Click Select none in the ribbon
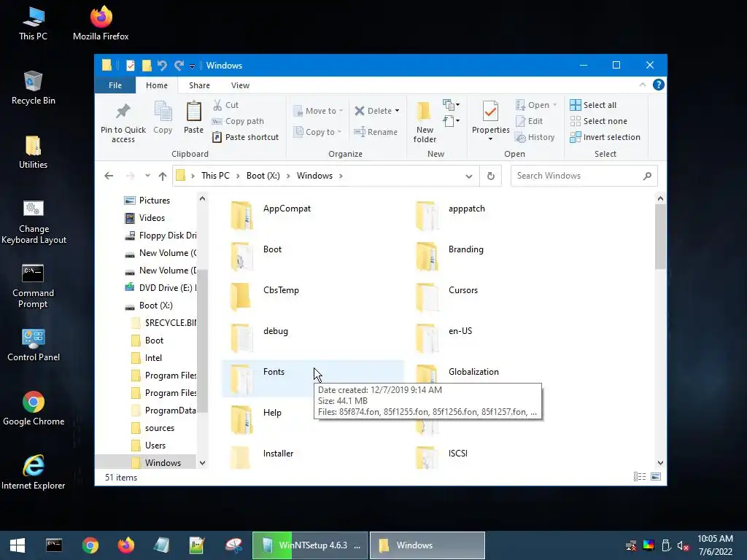747x560 pixels. tap(599, 121)
